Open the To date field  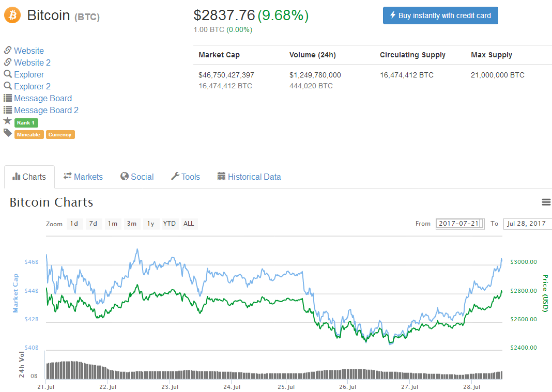[x=527, y=224]
